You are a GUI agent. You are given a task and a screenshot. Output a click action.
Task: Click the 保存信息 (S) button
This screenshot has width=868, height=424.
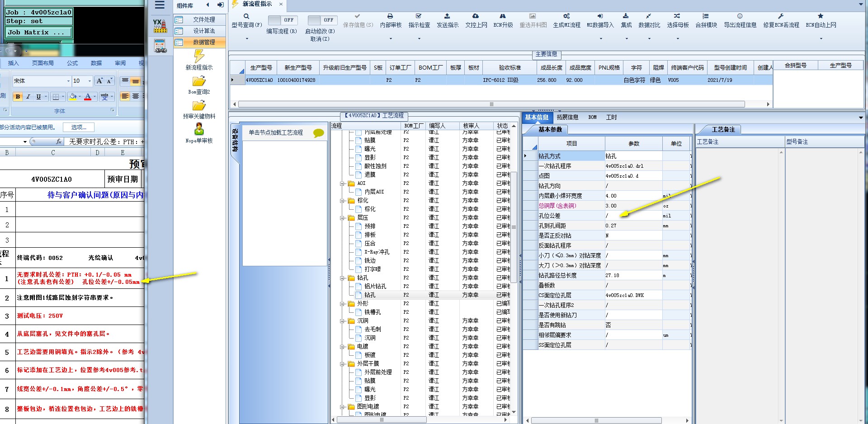[x=358, y=21]
